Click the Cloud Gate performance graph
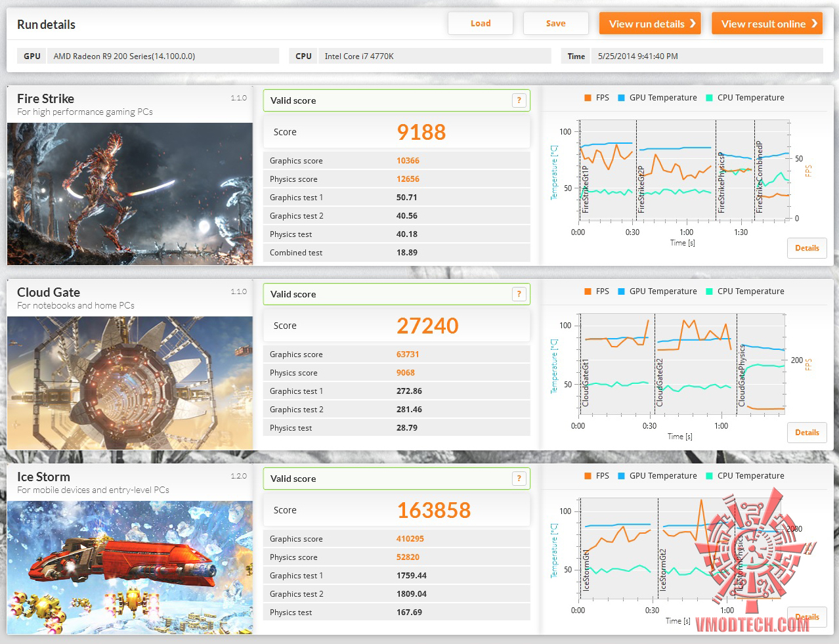The image size is (839, 644). point(681,364)
